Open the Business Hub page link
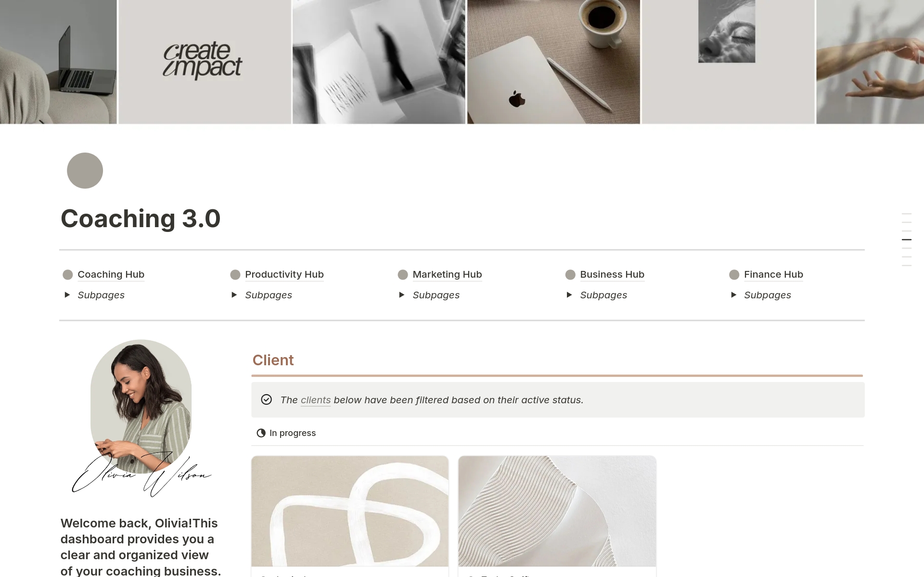Image resolution: width=924 pixels, height=577 pixels. click(x=612, y=274)
